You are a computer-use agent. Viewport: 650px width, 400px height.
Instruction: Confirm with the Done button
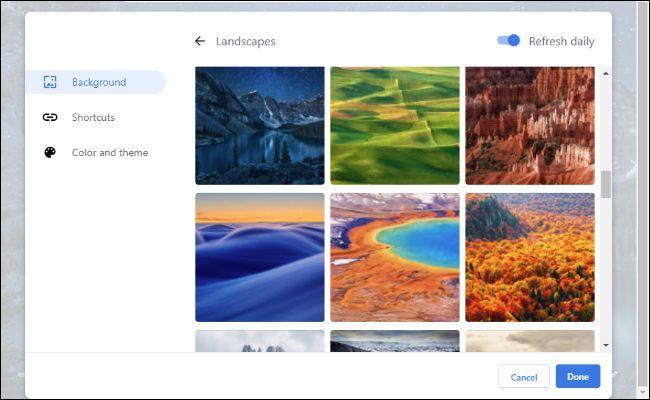click(x=578, y=376)
